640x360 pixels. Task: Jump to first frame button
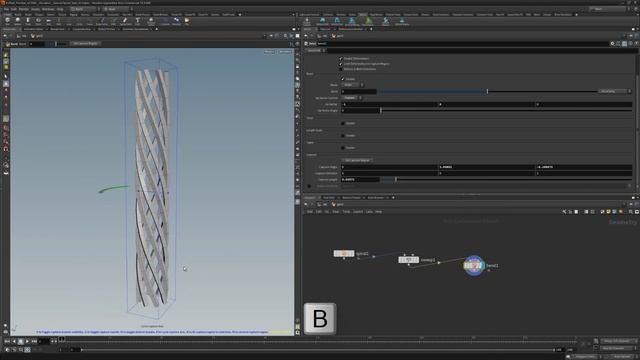[x=7, y=341]
